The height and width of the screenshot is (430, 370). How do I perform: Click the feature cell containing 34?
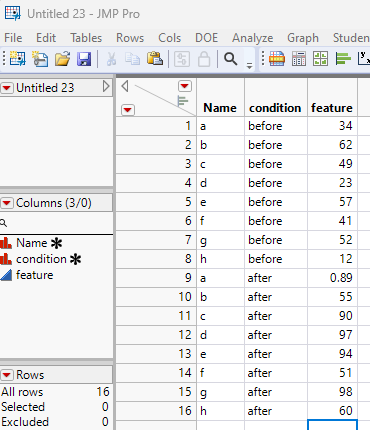pos(332,126)
